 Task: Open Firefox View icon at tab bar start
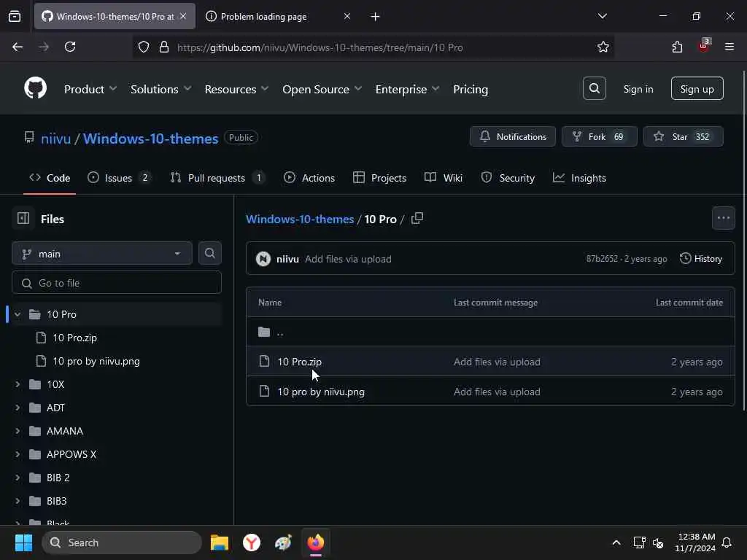pos(15,17)
